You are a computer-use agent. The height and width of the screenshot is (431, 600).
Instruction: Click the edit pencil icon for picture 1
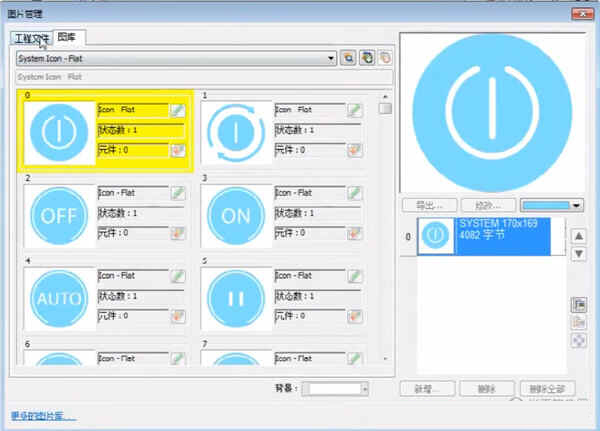tap(354, 110)
